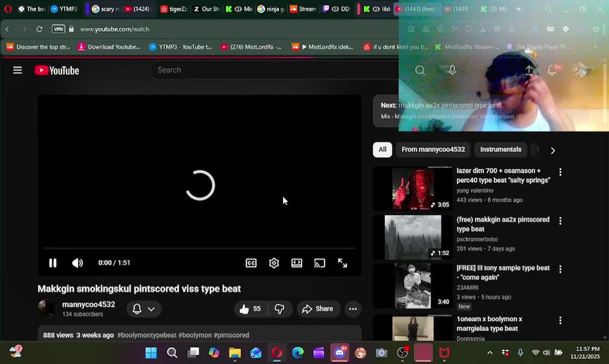Open McAfee from the taskbar
609x364 pixels.
point(444,353)
